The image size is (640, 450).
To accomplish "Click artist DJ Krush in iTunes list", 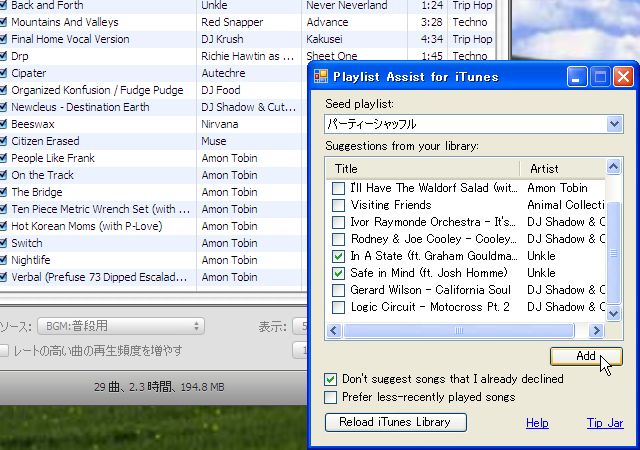I will pyautogui.click(x=222, y=39).
